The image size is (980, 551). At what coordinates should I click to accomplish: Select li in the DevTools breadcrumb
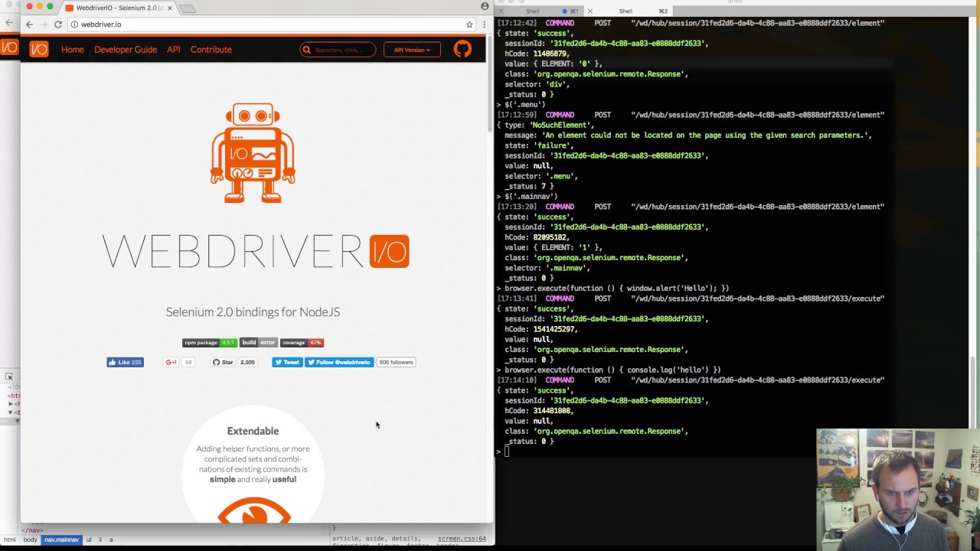pos(100,540)
